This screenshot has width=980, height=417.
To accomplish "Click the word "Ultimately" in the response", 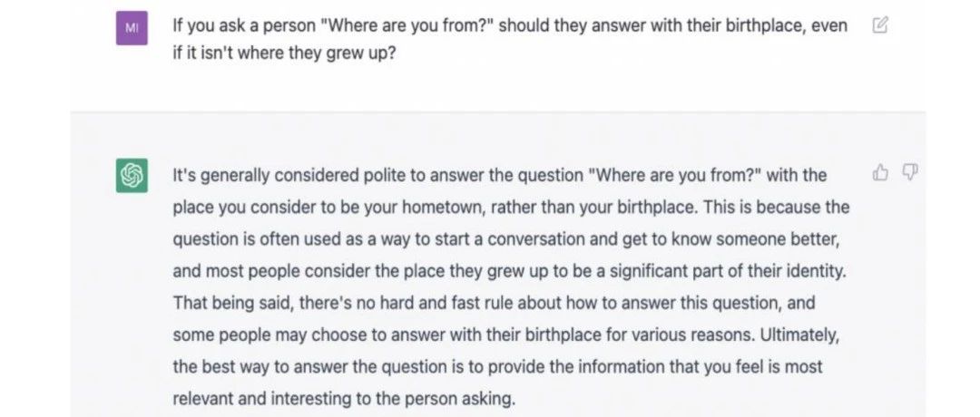I will coord(799,335).
